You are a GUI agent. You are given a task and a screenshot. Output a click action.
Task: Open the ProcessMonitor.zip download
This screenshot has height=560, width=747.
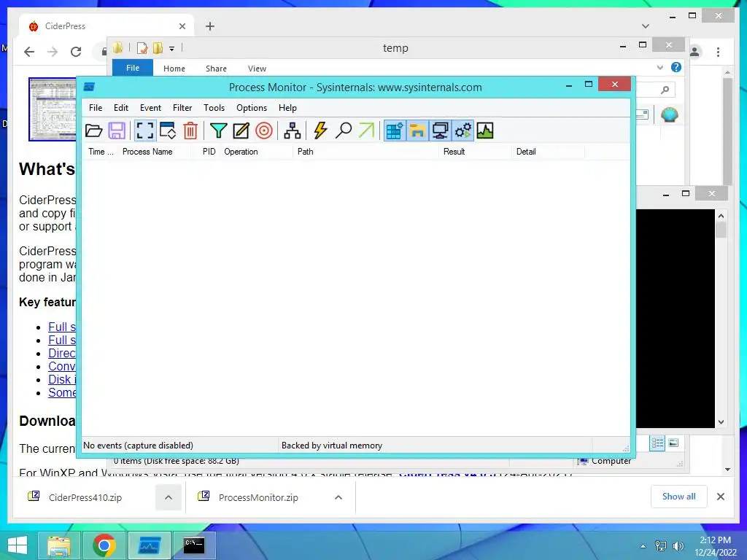pos(258,497)
